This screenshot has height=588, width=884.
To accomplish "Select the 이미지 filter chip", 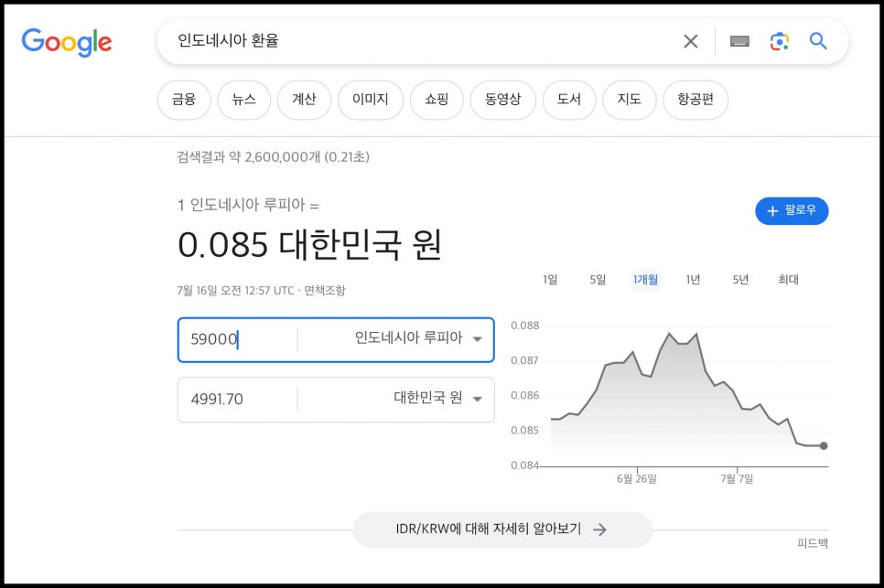I will [371, 100].
